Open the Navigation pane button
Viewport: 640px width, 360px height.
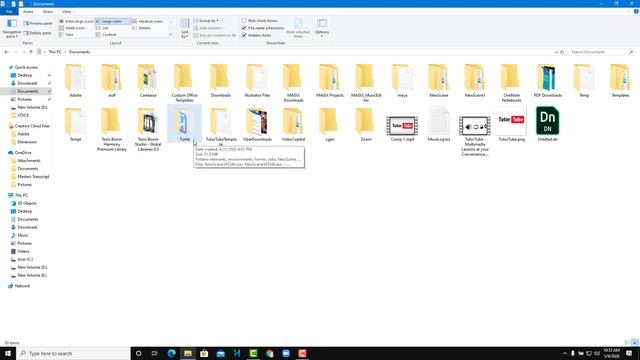[12, 28]
